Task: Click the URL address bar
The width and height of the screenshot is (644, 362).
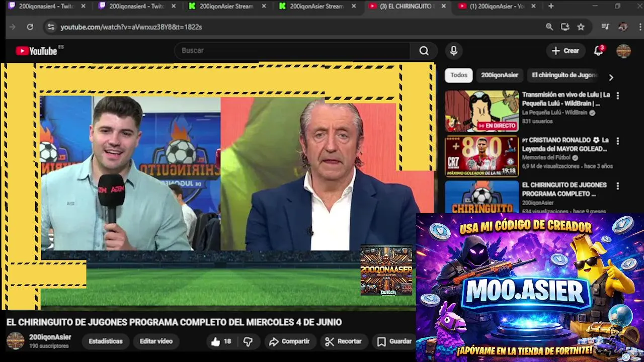Action: 297,27
